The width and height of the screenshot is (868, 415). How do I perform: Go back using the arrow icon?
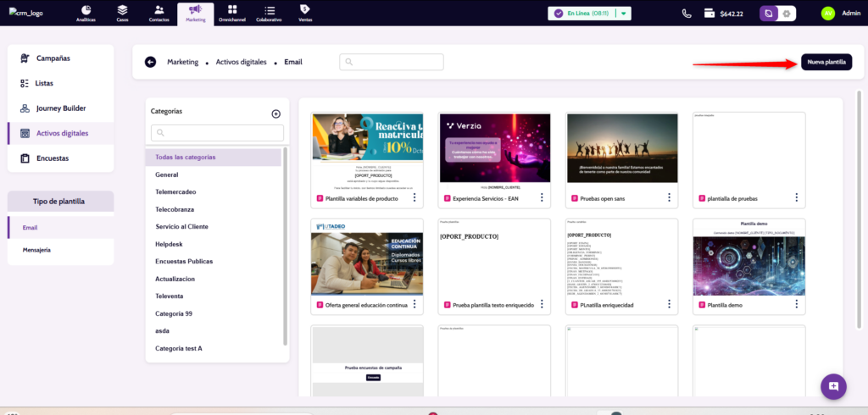(151, 62)
